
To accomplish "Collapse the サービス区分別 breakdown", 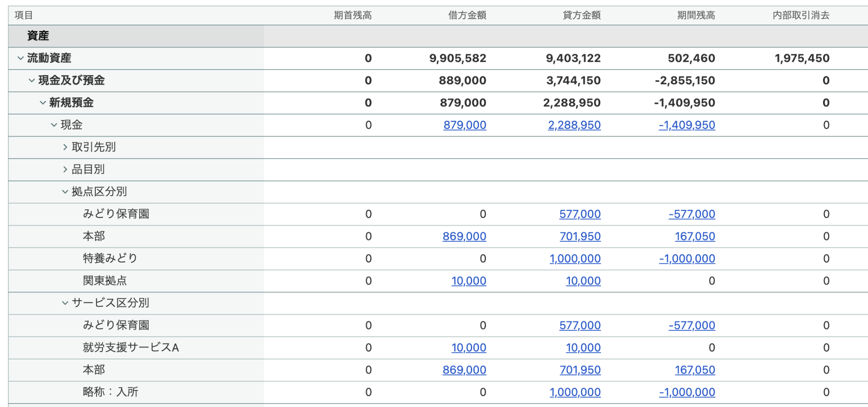I will 65,303.
